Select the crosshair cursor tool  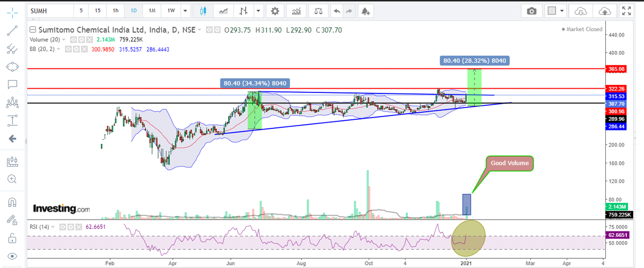13,13
